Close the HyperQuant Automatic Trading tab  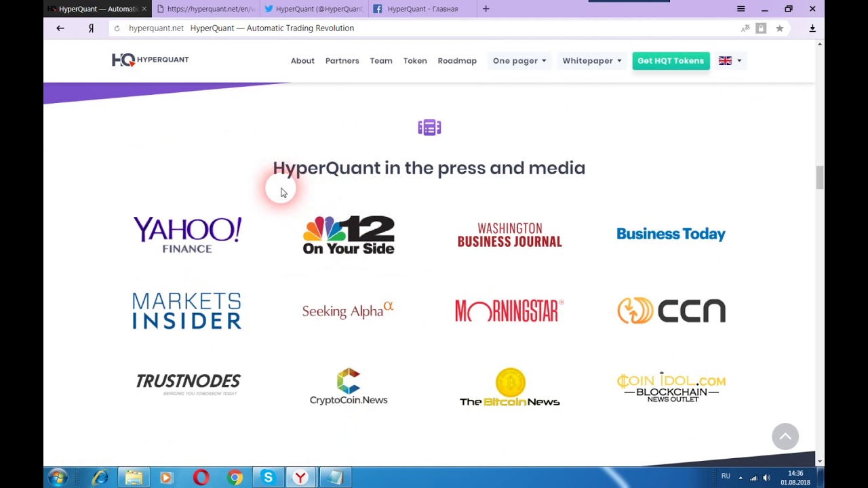coord(144,9)
